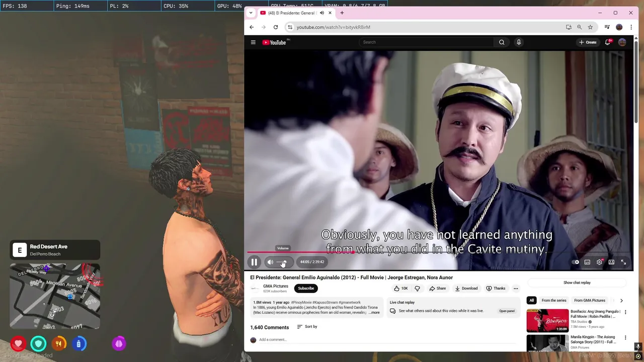Click the youtube.com URL in the address bar

tap(333, 27)
